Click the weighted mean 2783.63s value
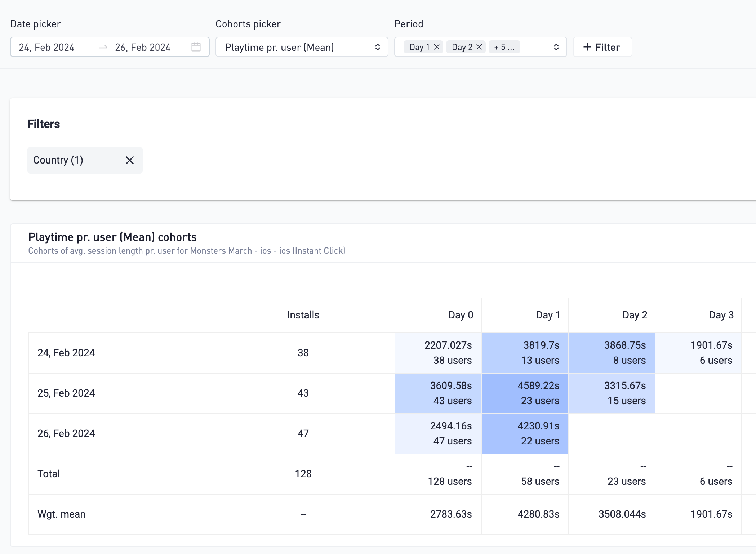 (x=451, y=514)
